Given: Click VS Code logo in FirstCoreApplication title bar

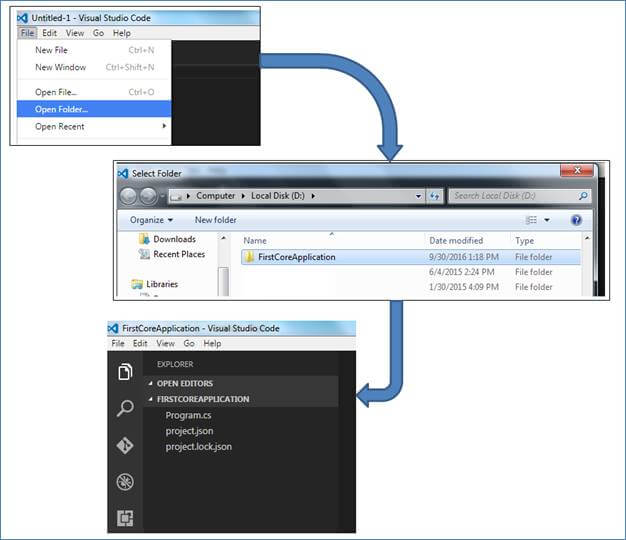Looking at the screenshot, I should coord(113,328).
